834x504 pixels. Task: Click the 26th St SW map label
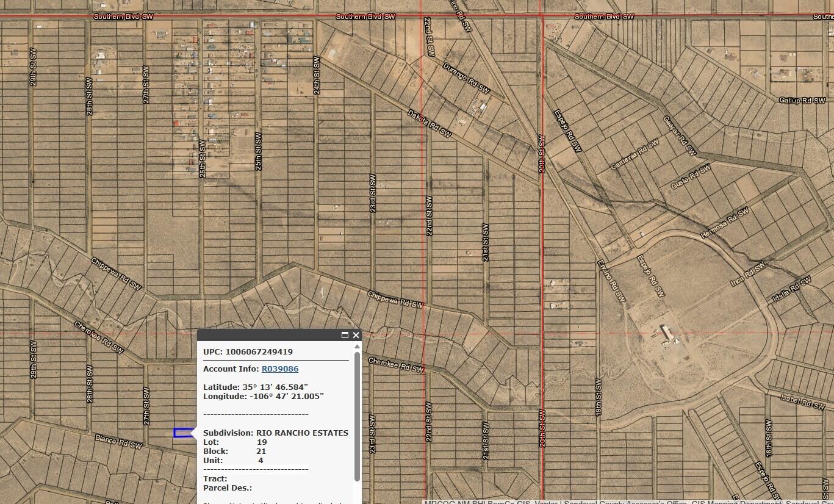(x=202, y=158)
